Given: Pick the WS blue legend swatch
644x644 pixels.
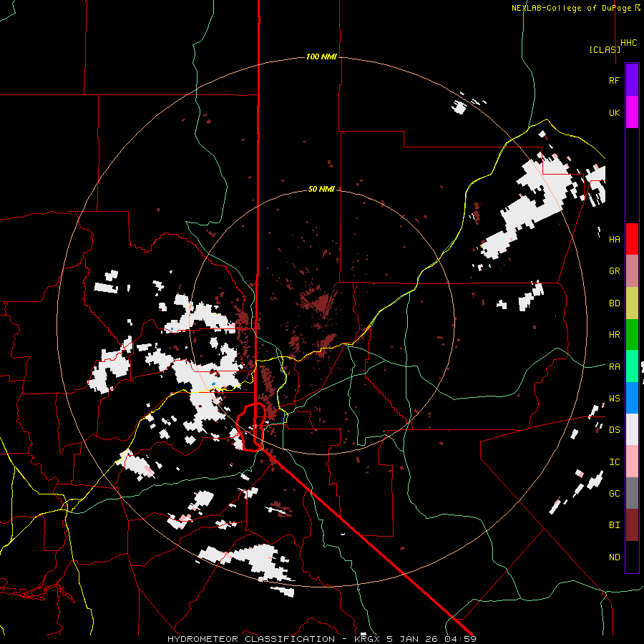Looking at the screenshot, I should 632,398.
